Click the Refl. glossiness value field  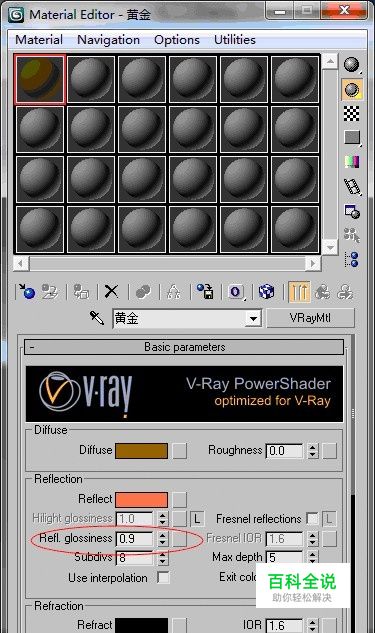[135, 539]
